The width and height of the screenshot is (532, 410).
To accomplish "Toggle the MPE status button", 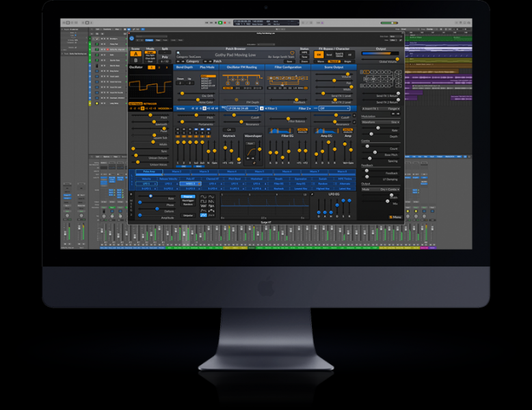I will [304, 53].
